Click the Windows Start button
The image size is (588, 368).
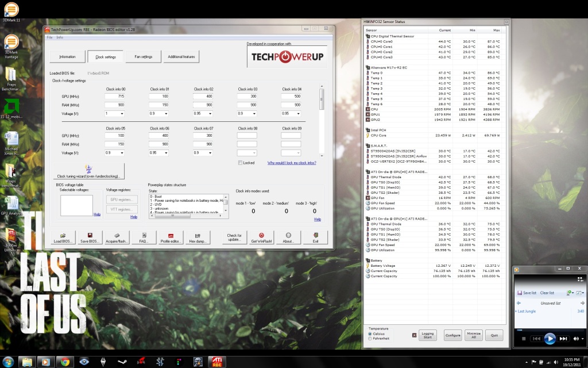coord(8,362)
